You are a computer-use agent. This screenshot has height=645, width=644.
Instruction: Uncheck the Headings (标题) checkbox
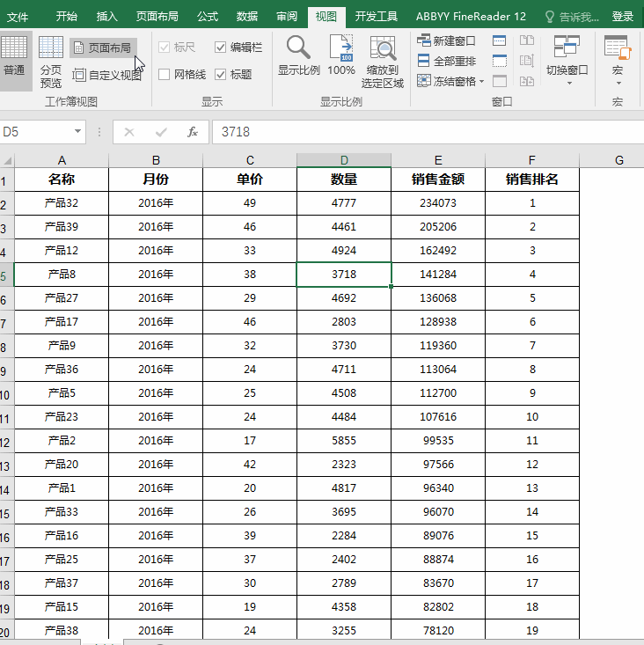coord(221,75)
